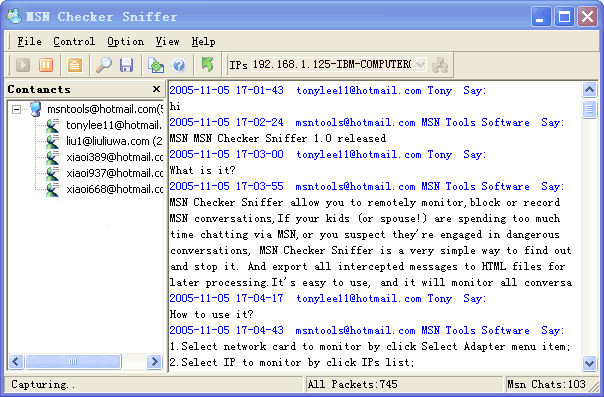604x397 pixels.
Task: Click the 'Contancts' panel title
Action: [39, 89]
